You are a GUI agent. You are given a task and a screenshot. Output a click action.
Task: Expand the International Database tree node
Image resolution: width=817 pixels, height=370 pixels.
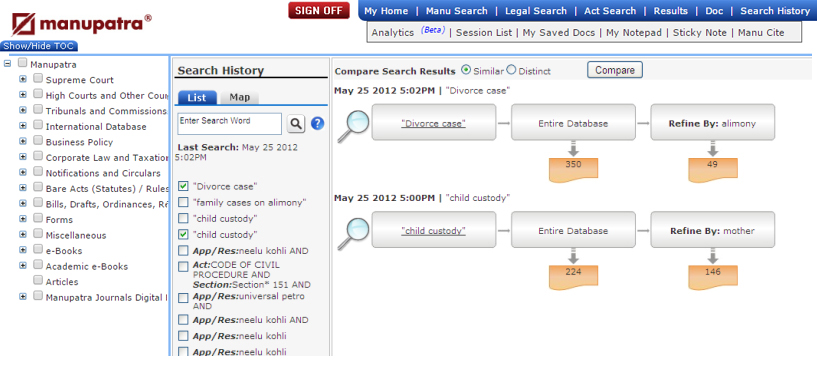pyautogui.click(x=22, y=126)
